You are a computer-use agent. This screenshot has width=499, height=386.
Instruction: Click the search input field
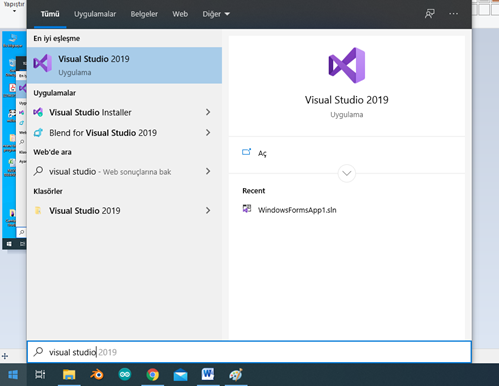click(x=249, y=352)
